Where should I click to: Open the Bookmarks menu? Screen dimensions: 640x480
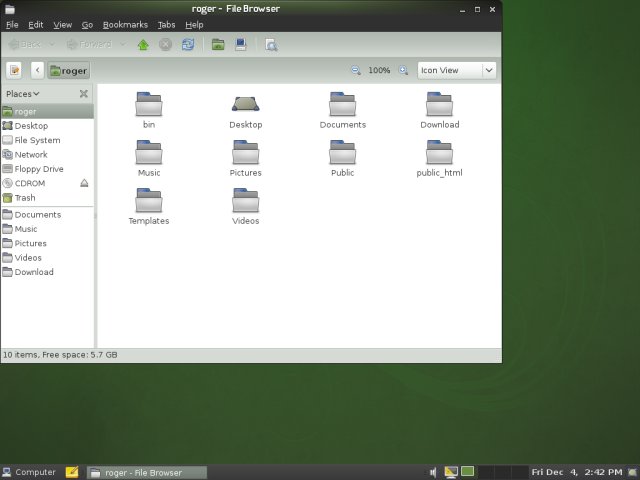click(x=125, y=24)
